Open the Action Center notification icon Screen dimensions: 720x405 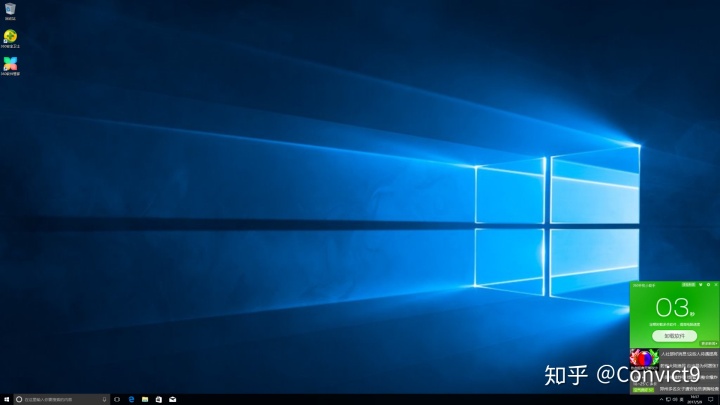point(711,399)
